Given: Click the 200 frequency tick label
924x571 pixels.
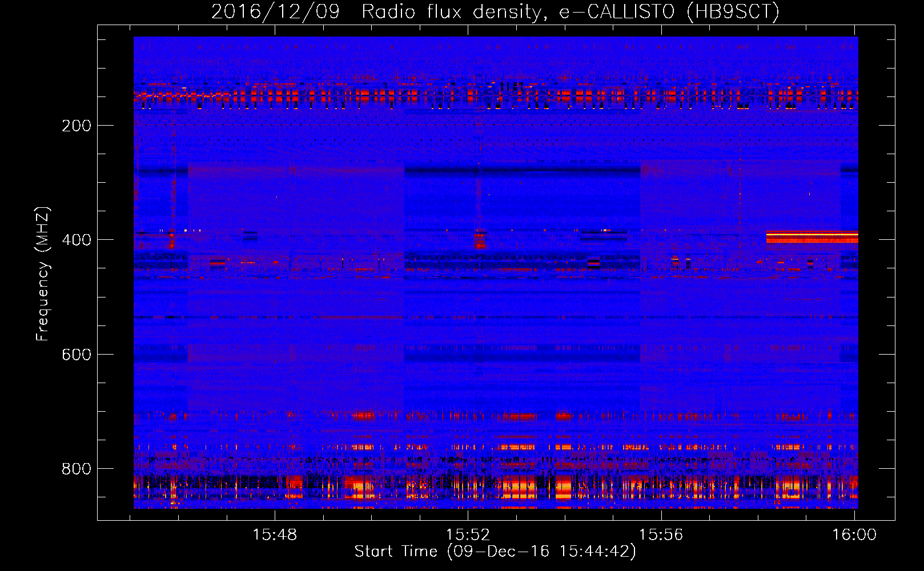Looking at the screenshot, I should 77,126.
